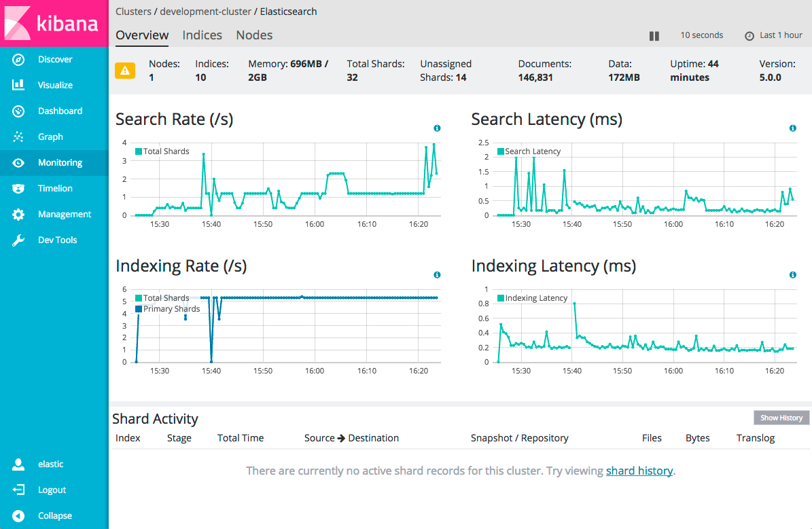Open the 10 seconds refresh interval selector
The image size is (812, 529).
(701, 35)
